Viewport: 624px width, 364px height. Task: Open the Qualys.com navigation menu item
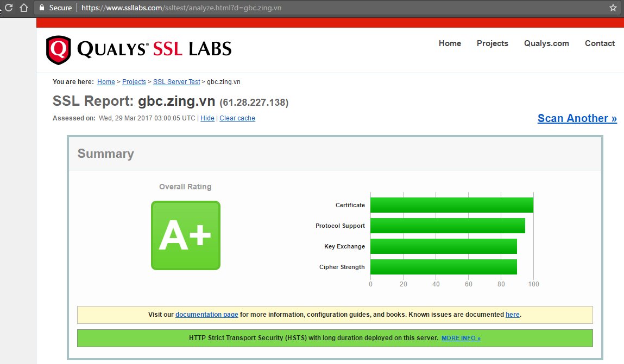pyautogui.click(x=546, y=43)
